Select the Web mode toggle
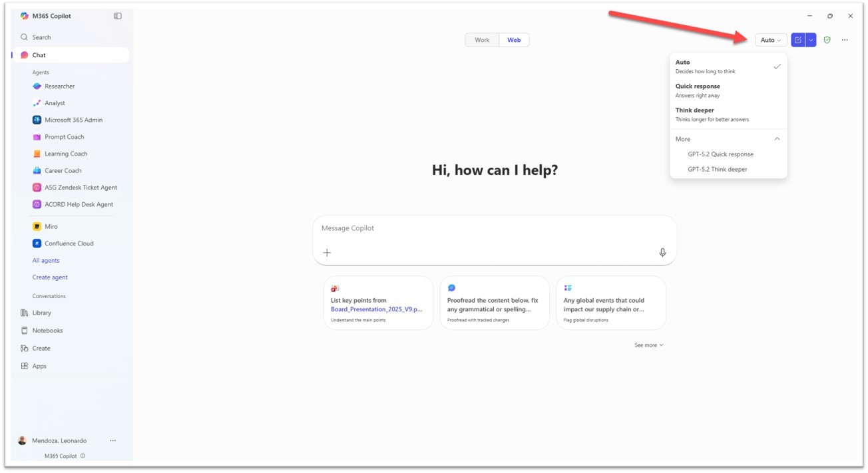The width and height of the screenshot is (868, 473). (514, 40)
